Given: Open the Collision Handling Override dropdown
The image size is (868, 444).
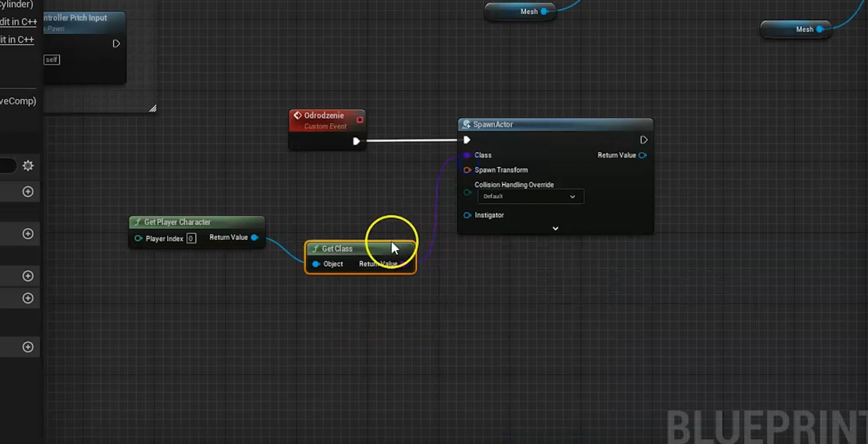Looking at the screenshot, I should coord(530,196).
